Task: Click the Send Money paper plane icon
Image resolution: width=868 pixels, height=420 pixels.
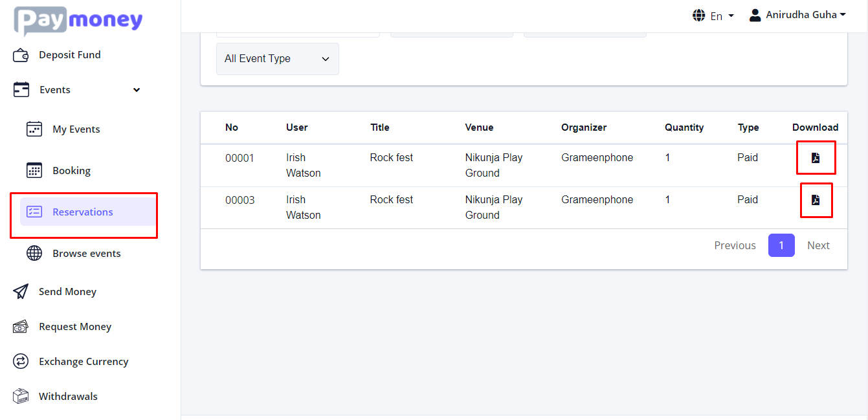Action: 21,292
